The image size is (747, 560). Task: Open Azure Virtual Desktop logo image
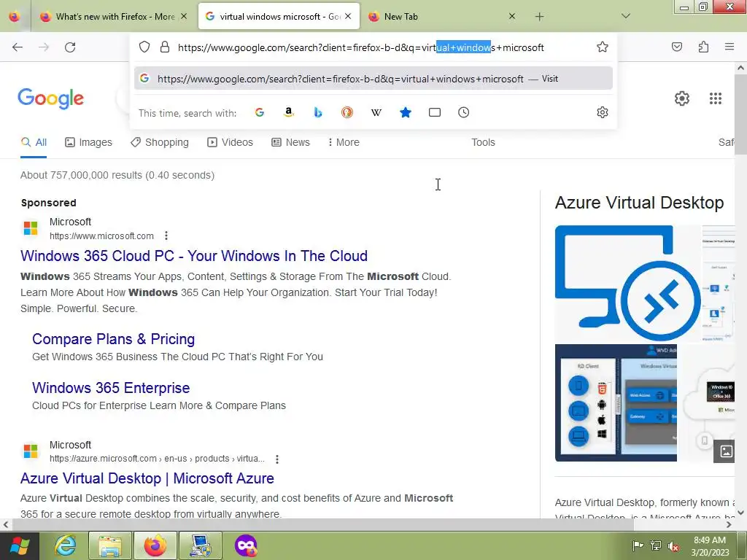(x=627, y=284)
